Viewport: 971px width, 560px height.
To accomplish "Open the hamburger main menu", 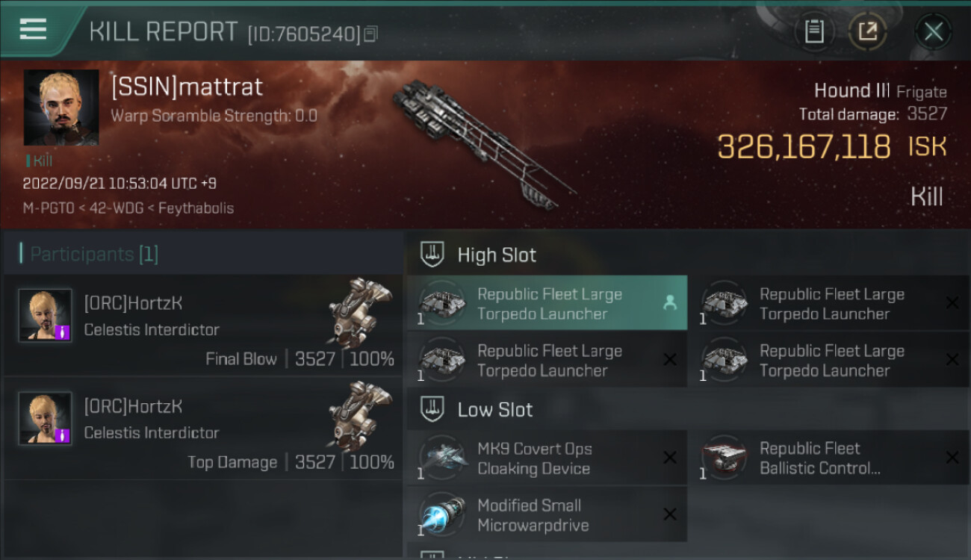I will pyautogui.click(x=33, y=29).
